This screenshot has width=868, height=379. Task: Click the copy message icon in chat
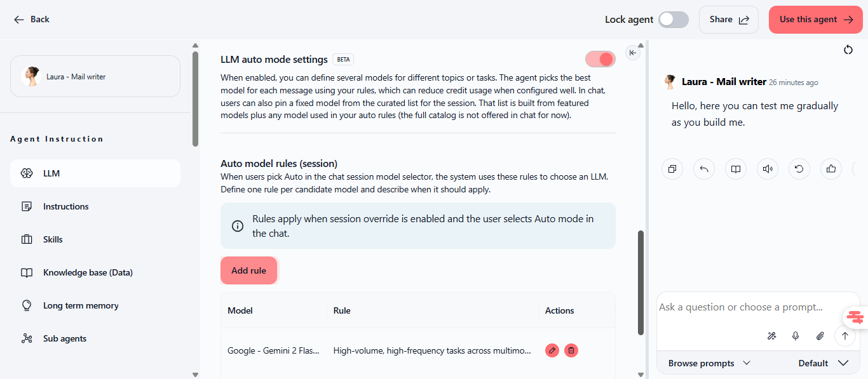tap(672, 169)
